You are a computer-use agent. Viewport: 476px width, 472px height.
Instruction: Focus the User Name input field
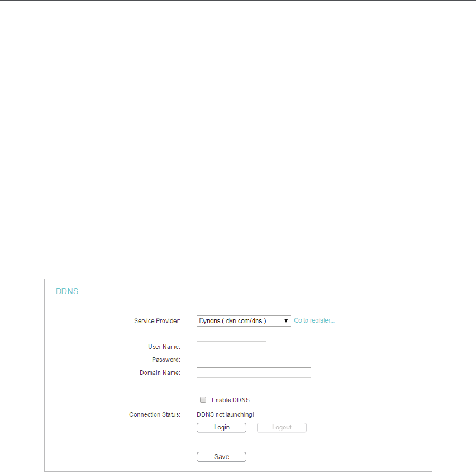point(231,347)
